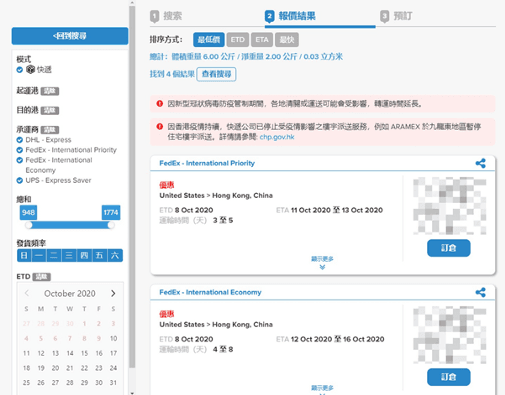The height and width of the screenshot is (395, 505).
Task: Expand 顯示更多 for FedEx International Priority
Action: pos(322,262)
